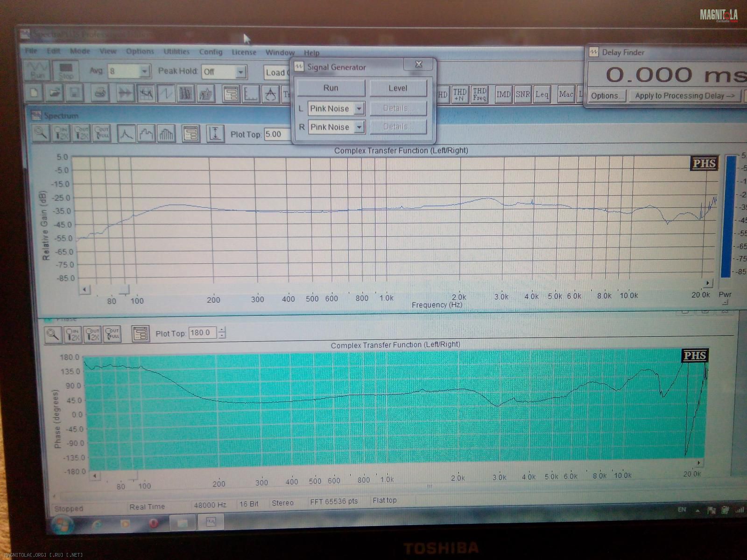Screen dimensions: 747x560
Task: Expand the Peak Hold dropdown
Action: point(241,72)
